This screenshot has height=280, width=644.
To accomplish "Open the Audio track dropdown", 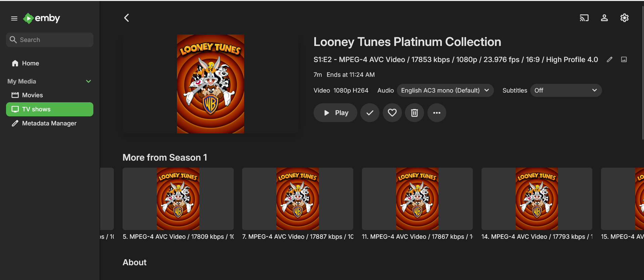I will click(445, 91).
